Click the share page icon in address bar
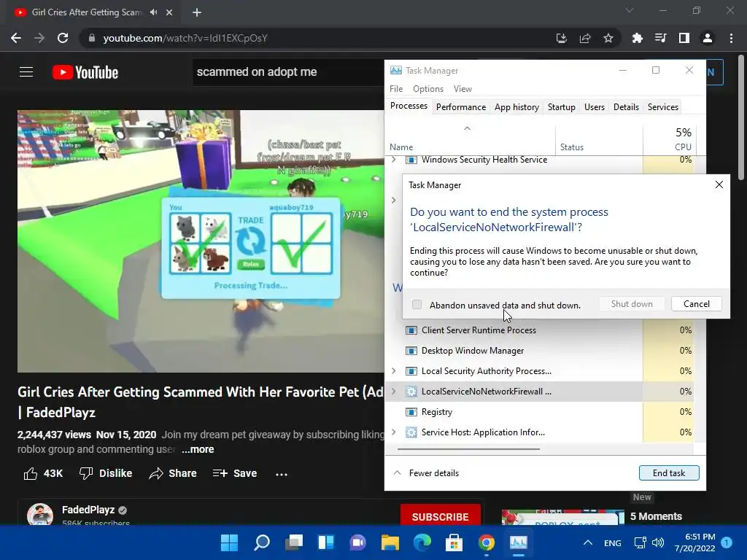 pos(585,38)
